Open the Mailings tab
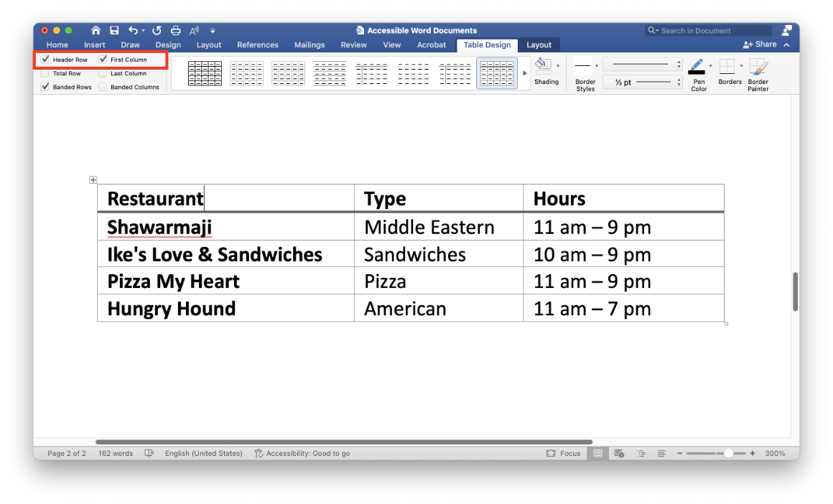This screenshot has height=504, width=833. point(310,45)
